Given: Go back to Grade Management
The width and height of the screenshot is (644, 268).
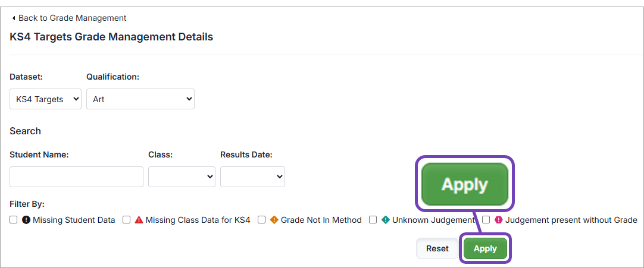Looking at the screenshot, I should pyautogui.click(x=72, y=18).
